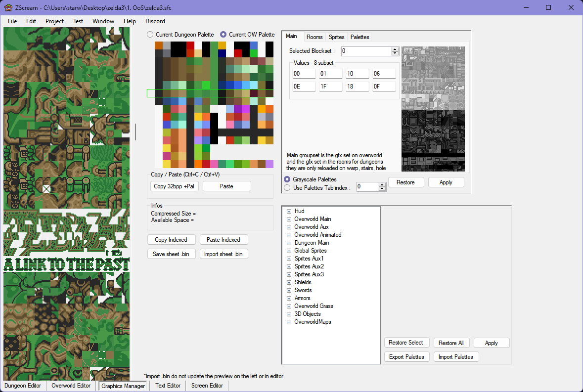Expand the Hud tree node
Image resolution: width=583 pixels, height=392 pixels.
coord(289,211)
